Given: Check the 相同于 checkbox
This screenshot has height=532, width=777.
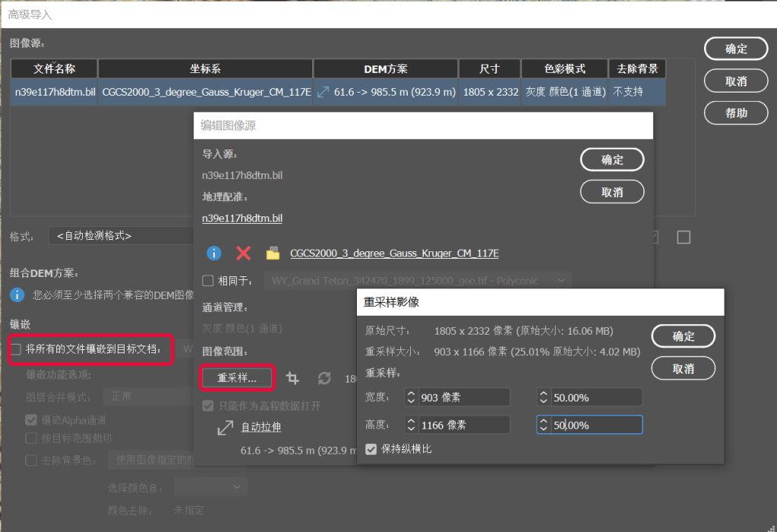Looking at the screenshot, I should pyautogui.click(x=207, y=281).
